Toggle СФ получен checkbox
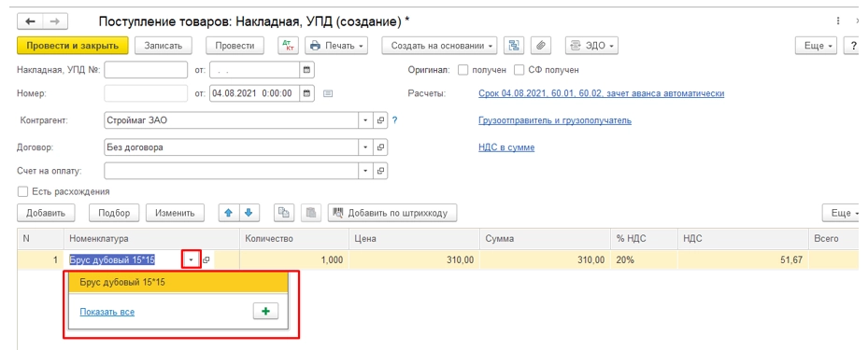Viewport: 868px width, 350px height. click(519, 70)
